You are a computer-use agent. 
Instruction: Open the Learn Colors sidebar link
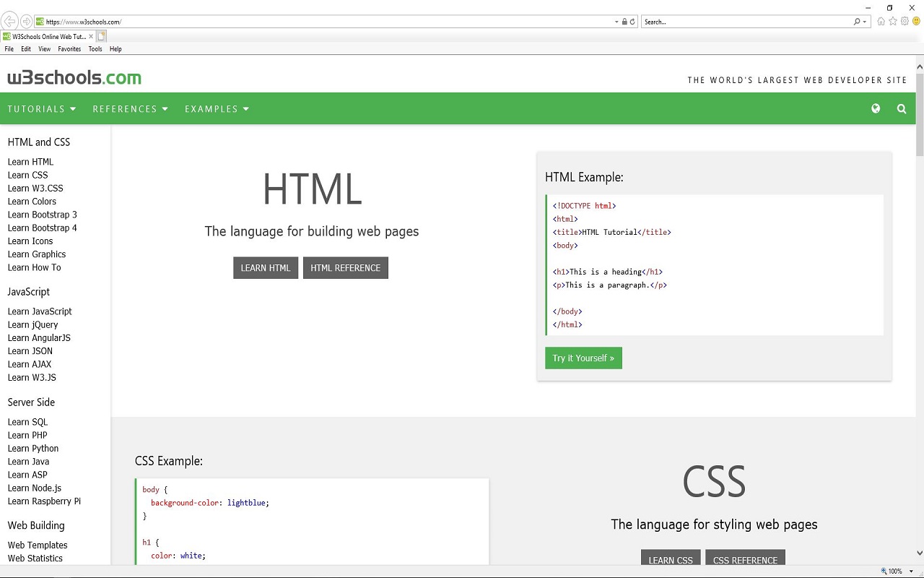tap(32, 202)
